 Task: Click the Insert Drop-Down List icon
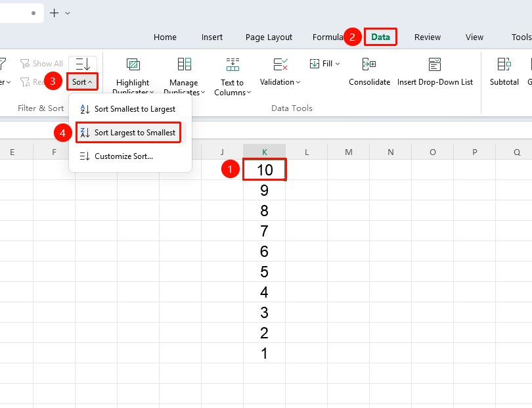(x=435, y=64)
